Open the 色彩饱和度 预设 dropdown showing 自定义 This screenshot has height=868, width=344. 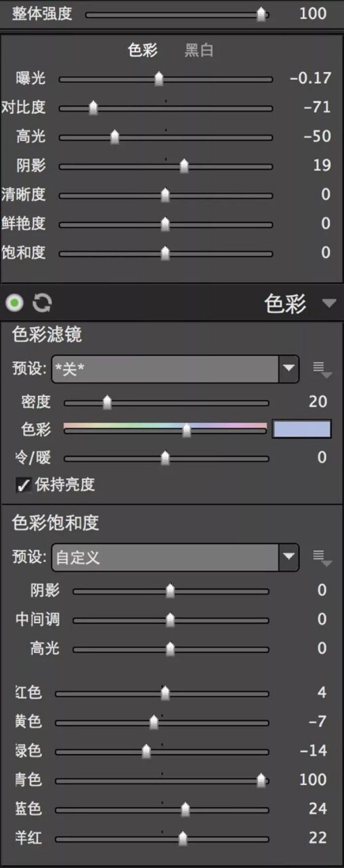pos(175,557)
